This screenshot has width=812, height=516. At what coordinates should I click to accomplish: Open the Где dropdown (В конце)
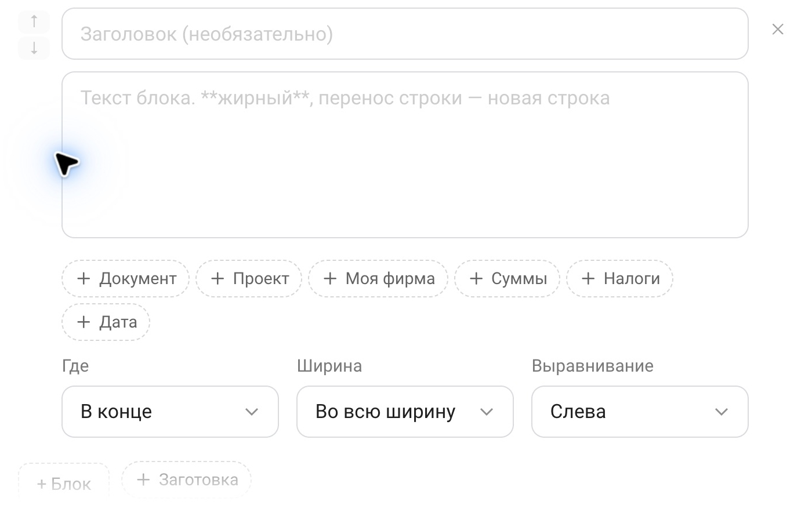click(x=170, y=412)
